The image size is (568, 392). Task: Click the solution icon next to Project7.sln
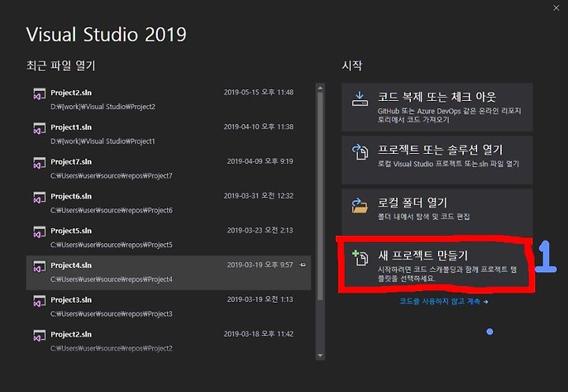click(39, 162)
